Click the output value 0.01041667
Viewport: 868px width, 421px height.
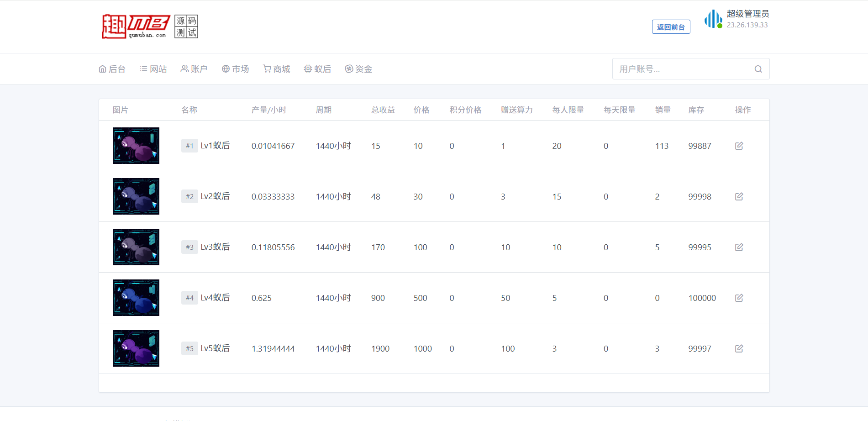[x=273, y=146]
